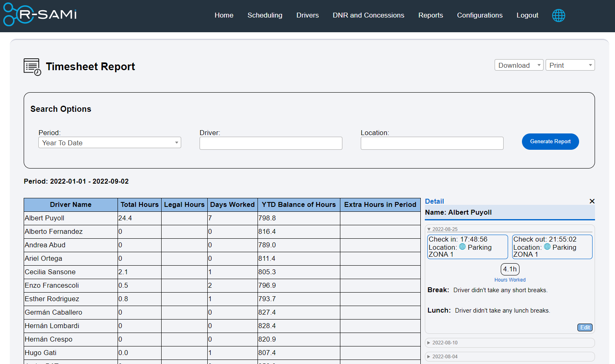Click inside the Driver search field
Screen dimensions: 615x364
pos(271,143)
